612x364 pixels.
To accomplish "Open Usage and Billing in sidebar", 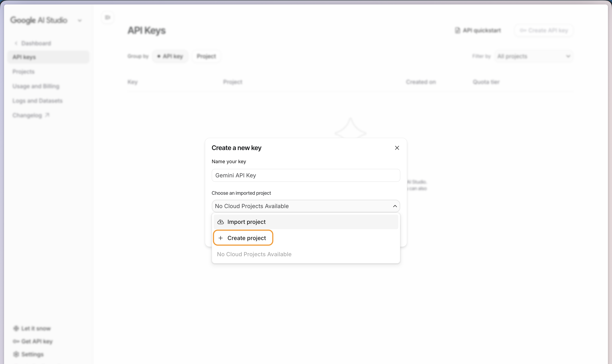I will pos(36,86).
